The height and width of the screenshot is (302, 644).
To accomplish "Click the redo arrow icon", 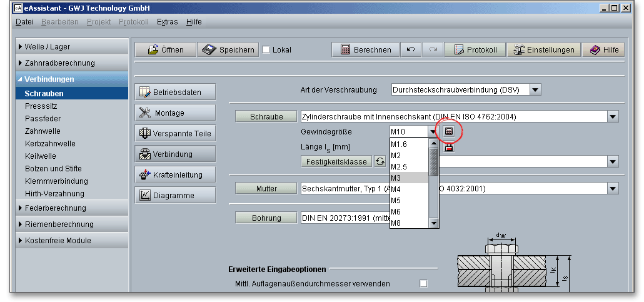I will pos(433,50).
